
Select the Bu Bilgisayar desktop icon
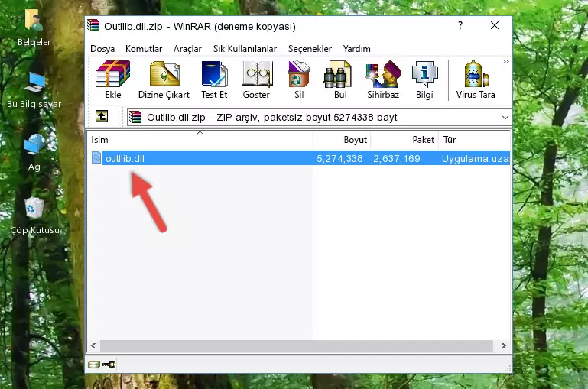click(34, 90)
